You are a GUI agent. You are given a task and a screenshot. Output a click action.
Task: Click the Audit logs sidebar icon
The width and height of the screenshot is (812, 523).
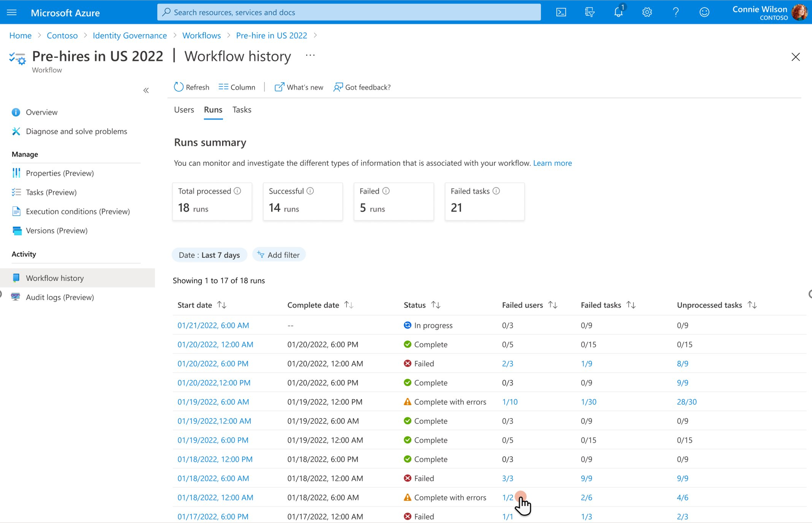(16, 297)
